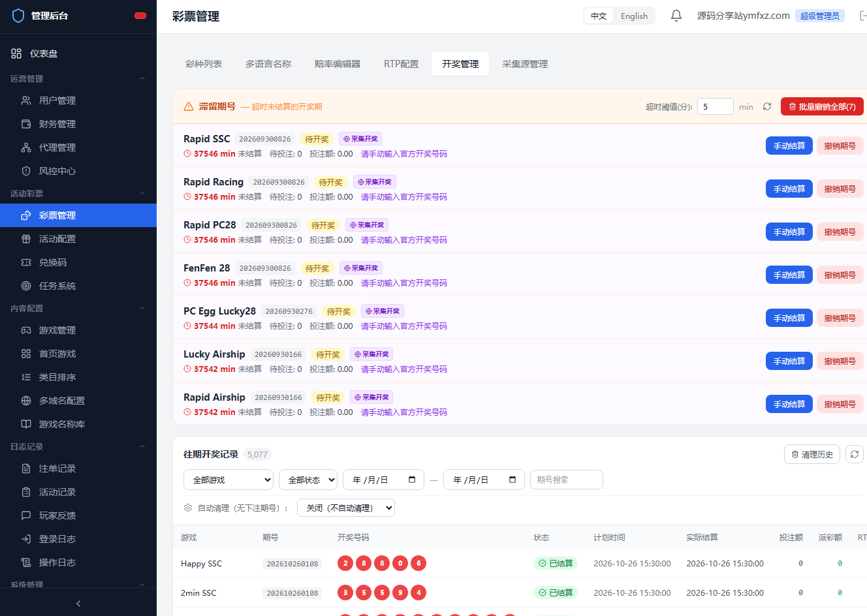This screenshot has width=867, height=616.
Task: Open 用户管理 in sidebar
Action: pos(78,100)
